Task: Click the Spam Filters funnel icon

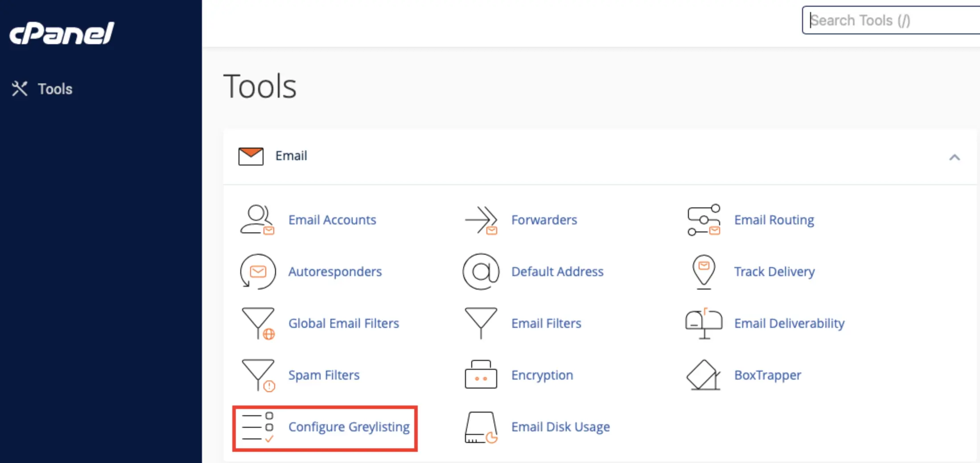Action: click(x=258, y=376)
